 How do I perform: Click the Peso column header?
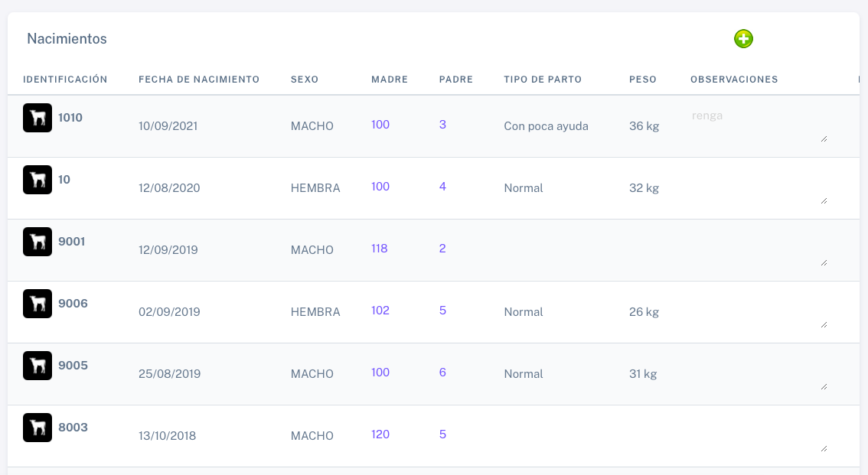pyautogui.click(x=643, y=80)
